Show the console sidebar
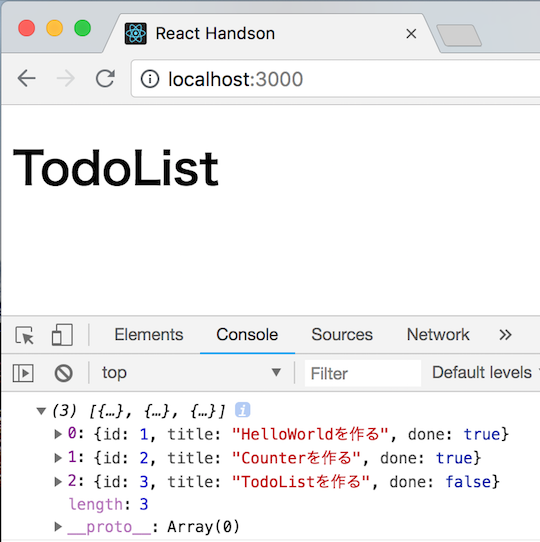 click(23, 373)
